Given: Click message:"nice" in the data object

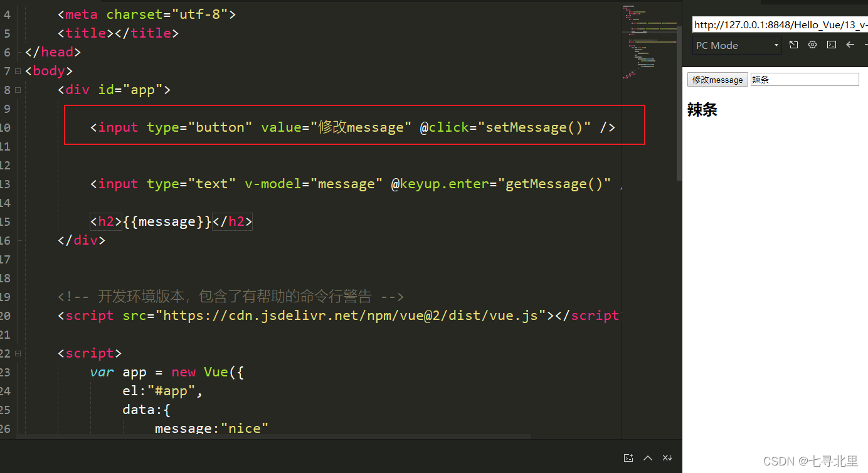Looking at the screenshot, I should pos(211,428).
